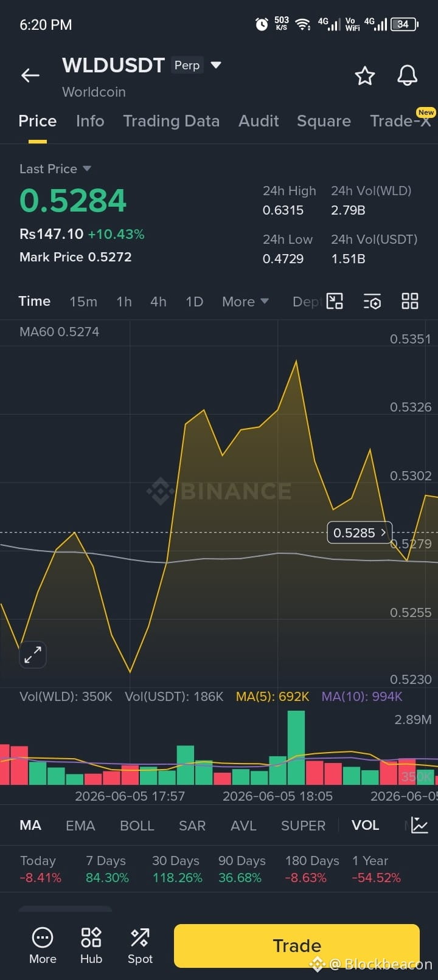Open the Trade-X tab
Viewport: 438px width, 980px height.
(400, 121)
